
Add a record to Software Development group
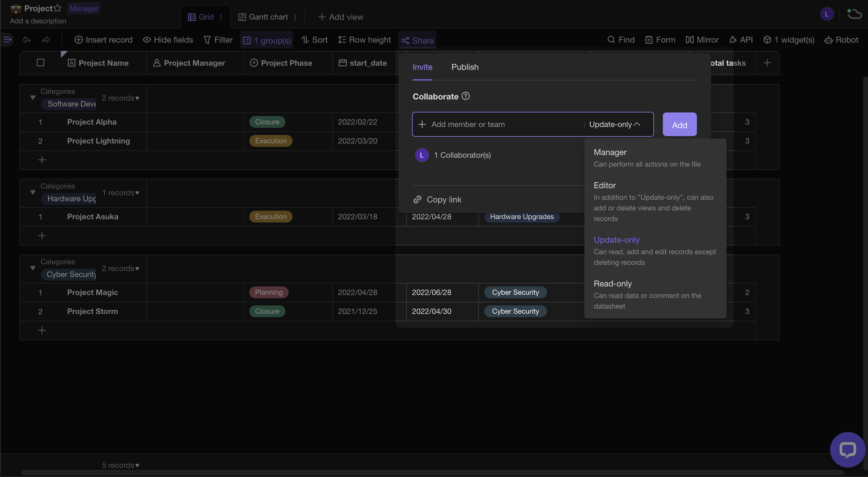(x=42, y=160)
